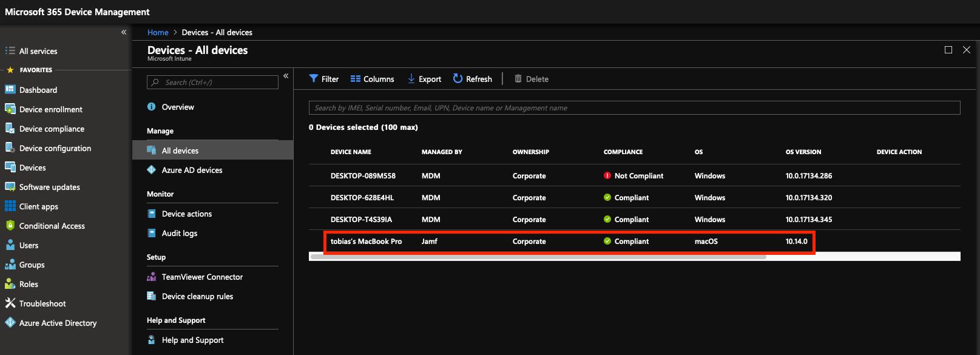Click the Client apps grid icon
The image size is (980, 355).
[10, 206]
